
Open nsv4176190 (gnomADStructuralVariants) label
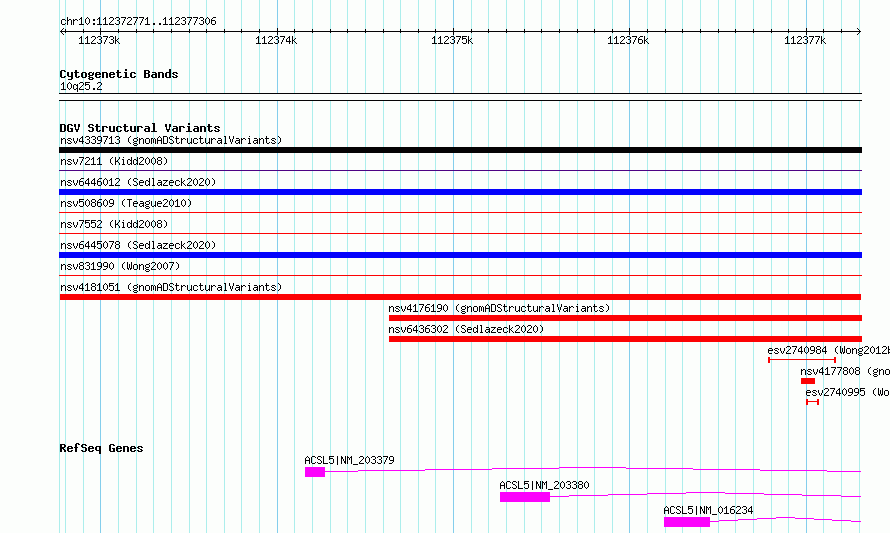(x=499, y=308)
